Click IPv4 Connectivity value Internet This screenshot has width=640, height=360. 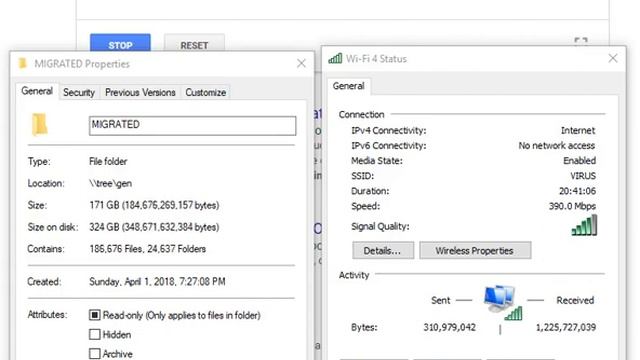tap(578, 131)
